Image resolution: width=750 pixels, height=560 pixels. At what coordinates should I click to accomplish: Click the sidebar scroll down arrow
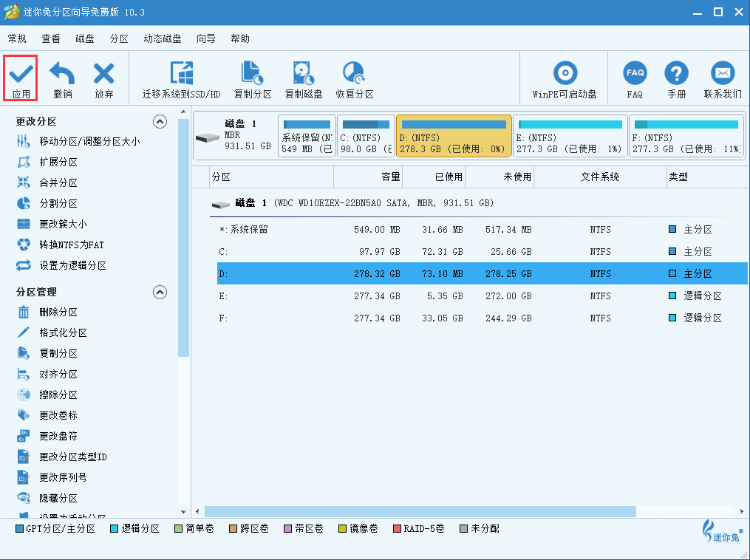(184, 511)
